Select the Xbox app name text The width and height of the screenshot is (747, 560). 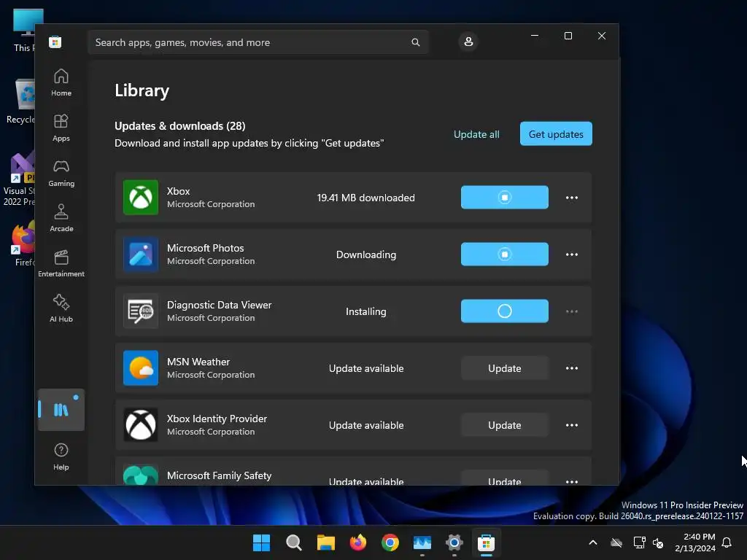[x=178, y=191]
